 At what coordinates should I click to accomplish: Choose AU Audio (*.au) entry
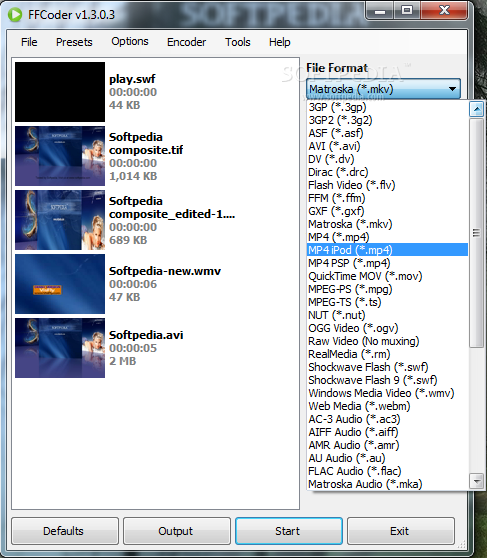coord(387,458)
